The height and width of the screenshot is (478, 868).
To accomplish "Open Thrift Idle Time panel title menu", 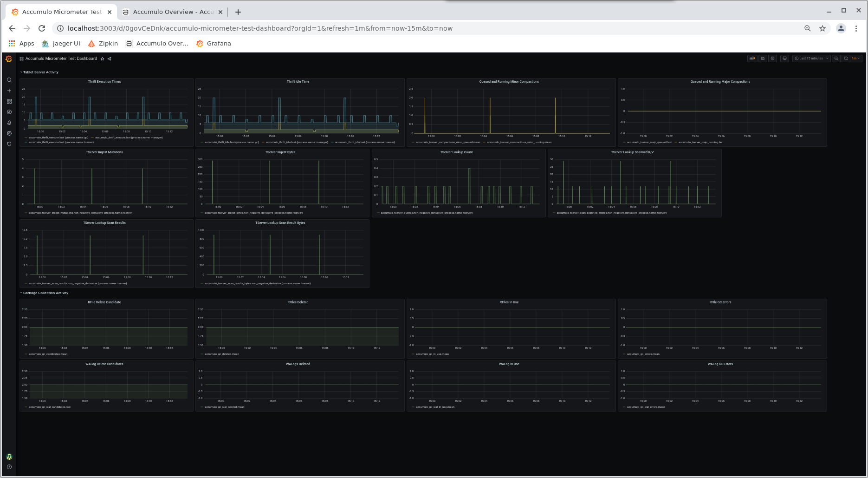I will point(298,82).
